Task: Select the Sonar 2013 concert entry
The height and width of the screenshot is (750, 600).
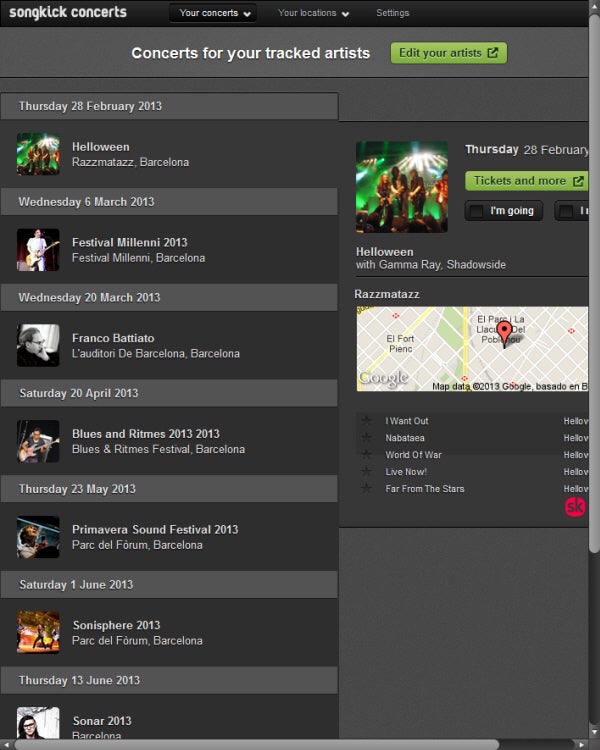Action: click(169, 717)
